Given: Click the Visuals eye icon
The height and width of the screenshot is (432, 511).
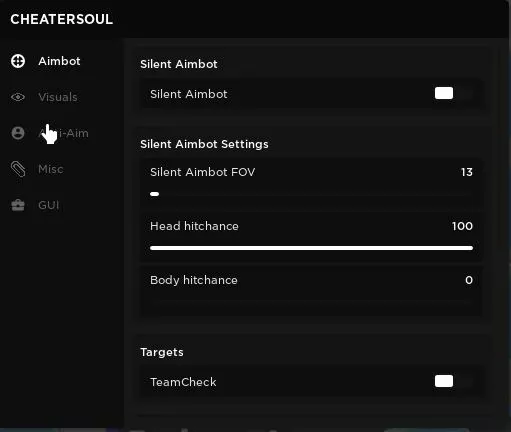Looking at the screenshot, I should tap(18, 97).
